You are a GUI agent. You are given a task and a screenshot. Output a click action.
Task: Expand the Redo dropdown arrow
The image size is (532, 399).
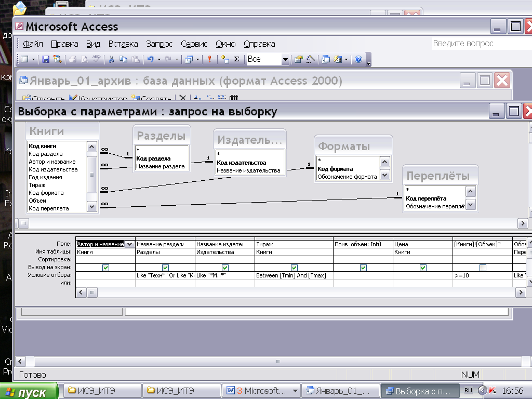coord(177,59)
